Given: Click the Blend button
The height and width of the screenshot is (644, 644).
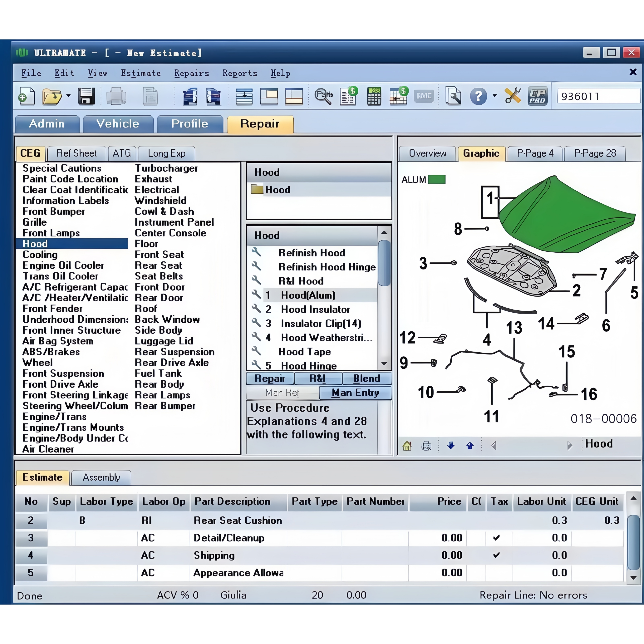Looking at the screenshot, I should tap(367, 378).
